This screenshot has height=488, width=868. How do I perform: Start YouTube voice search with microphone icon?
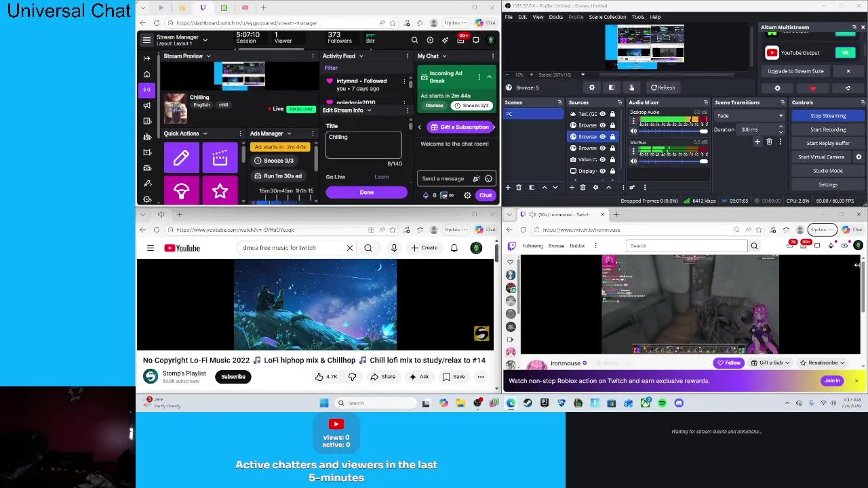click(394, 248)
